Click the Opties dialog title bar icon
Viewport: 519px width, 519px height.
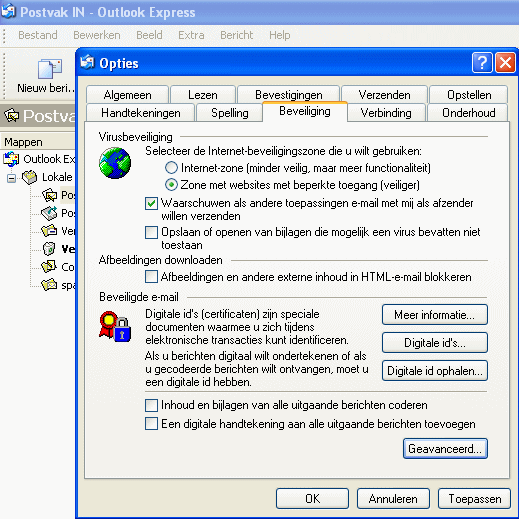click(x=87, y=62)
